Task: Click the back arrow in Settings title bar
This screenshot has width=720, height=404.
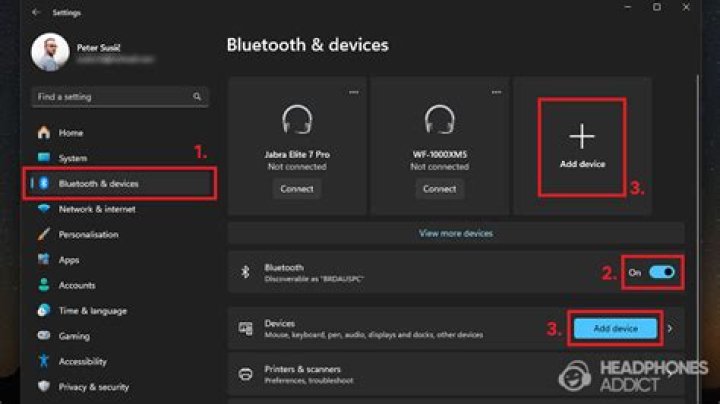Action: tap(37, 13)
